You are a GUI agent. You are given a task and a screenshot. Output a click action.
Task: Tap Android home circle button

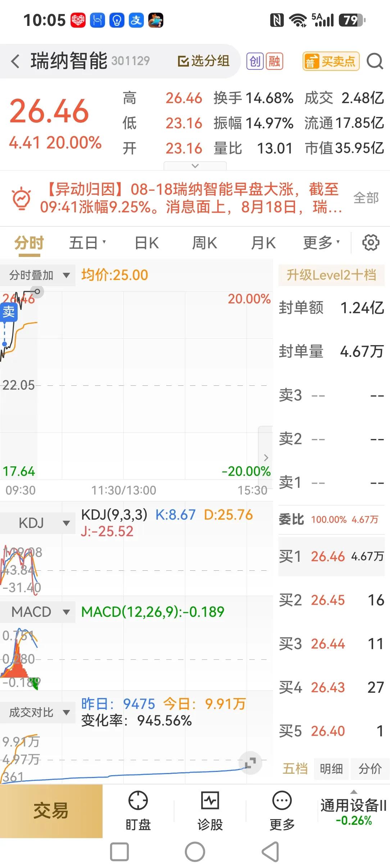(x=195, y=852)
